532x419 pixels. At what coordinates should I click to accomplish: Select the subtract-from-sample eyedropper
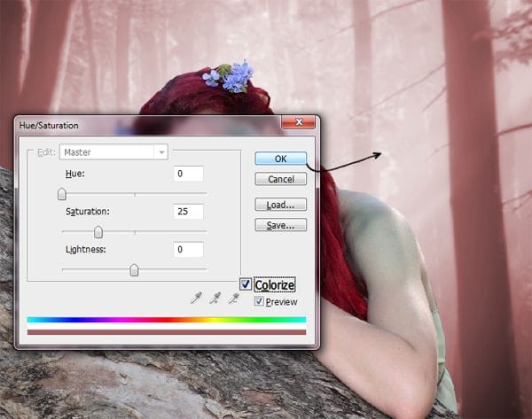coord(234,298)
